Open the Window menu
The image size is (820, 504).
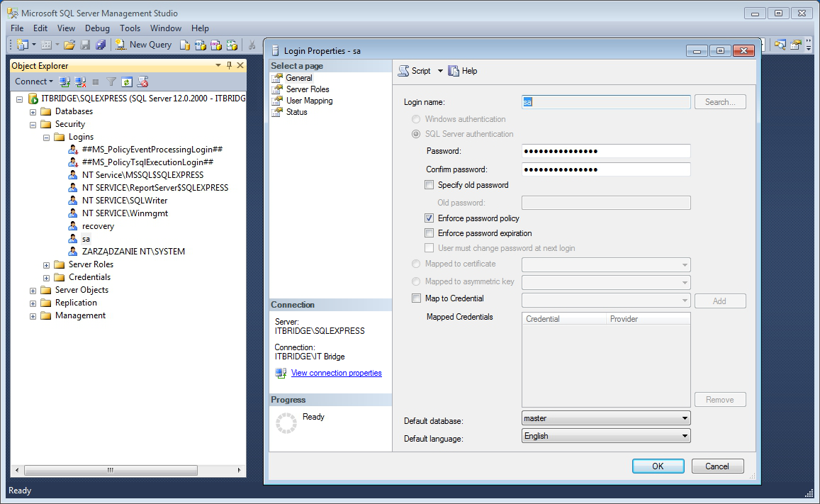pyautogui.click(x=166, y=28)
